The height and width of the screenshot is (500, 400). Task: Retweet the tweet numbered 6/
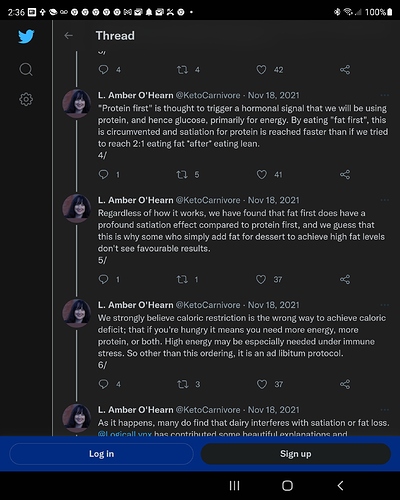point(182,384)
